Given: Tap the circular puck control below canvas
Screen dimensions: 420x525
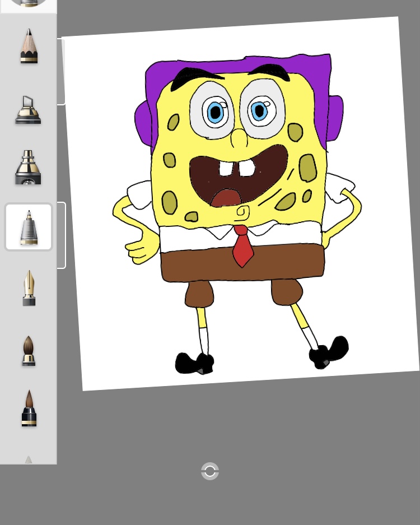Looking at the screenshot, I should (210, 471).
